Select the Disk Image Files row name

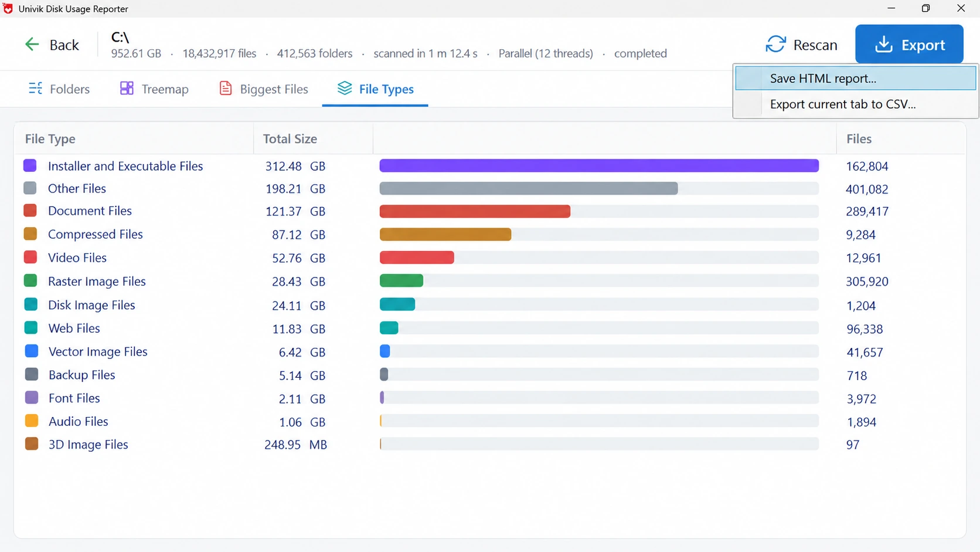coord(91,305)
